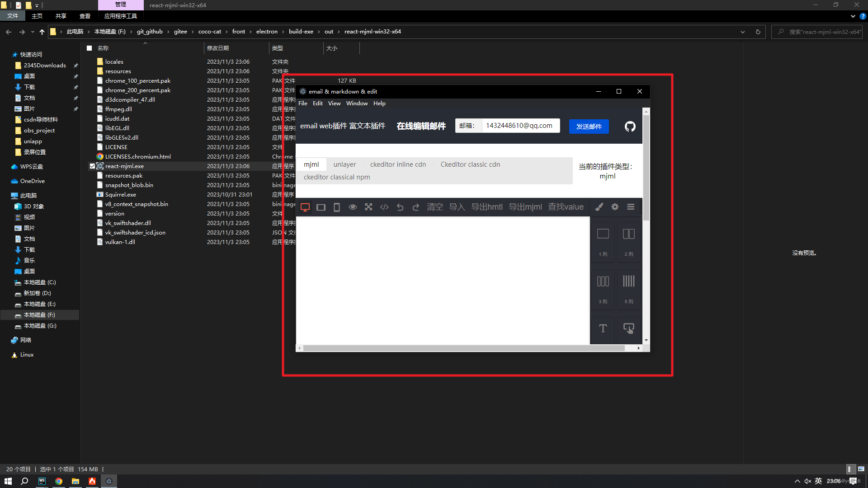The image size is (868, 488).
Task: Click 导出hmtl export button
Action: coord(487,207)
